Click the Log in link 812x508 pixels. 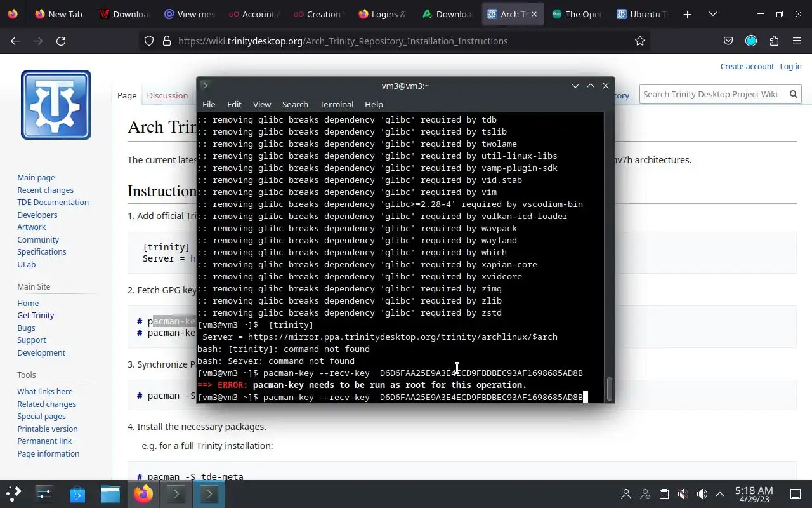pos(790,66)
